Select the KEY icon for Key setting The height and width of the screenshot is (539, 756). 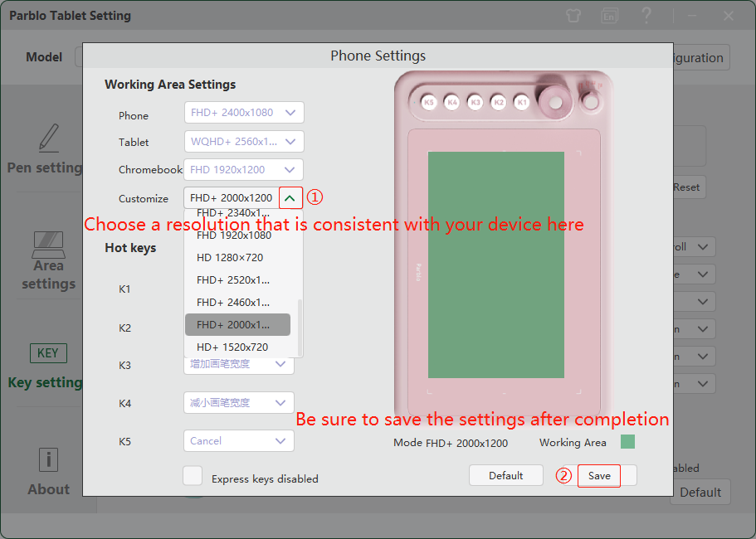tap(48, 353)
